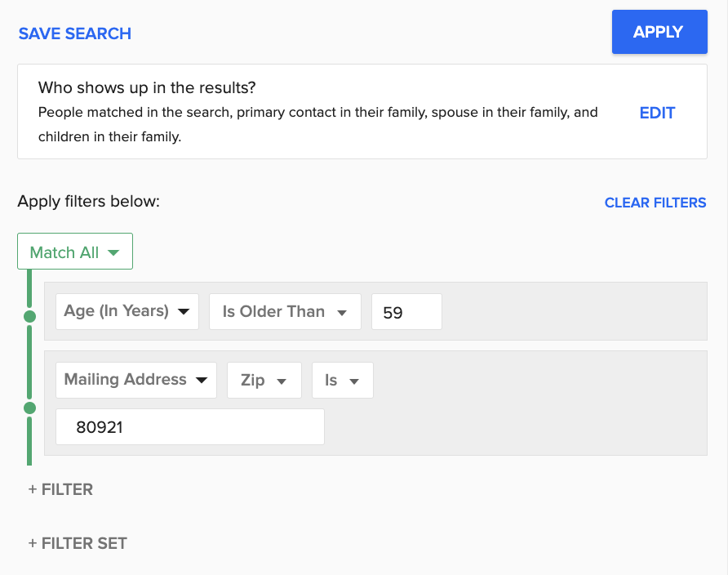728x575 pixels.
Task: Open the Zip attribute dropdown
Action: click(x=264, y=379)
